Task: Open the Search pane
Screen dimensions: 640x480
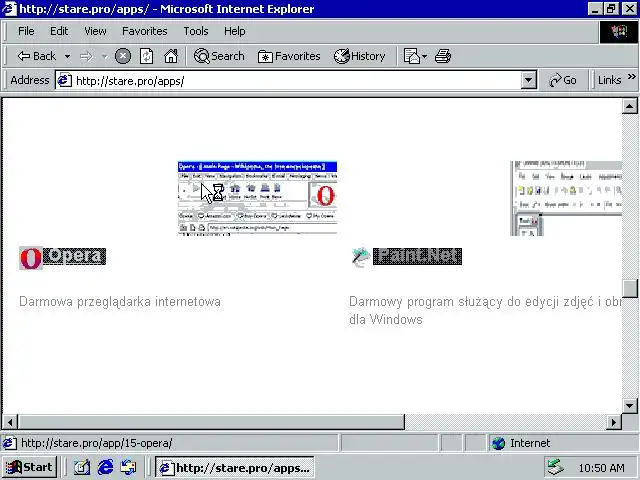Action: click(x=219, y=56)
